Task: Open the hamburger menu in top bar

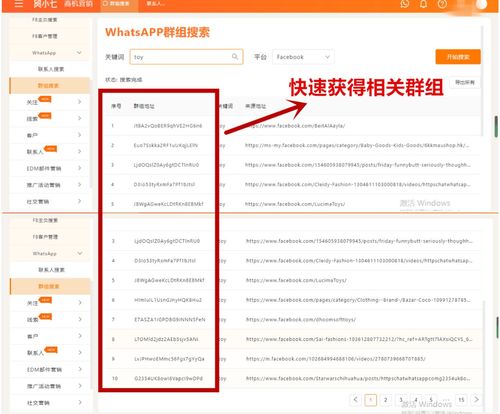Action: [x=19, y=4]
